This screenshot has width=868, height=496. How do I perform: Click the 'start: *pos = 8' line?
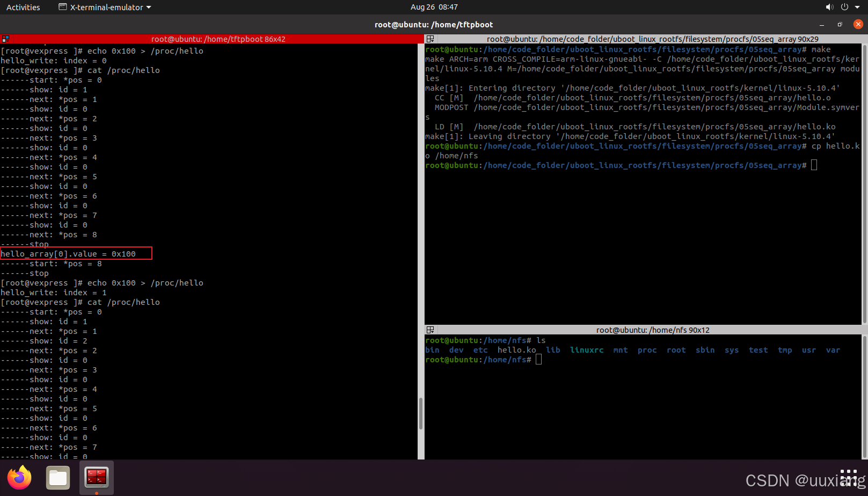[51, 264]
